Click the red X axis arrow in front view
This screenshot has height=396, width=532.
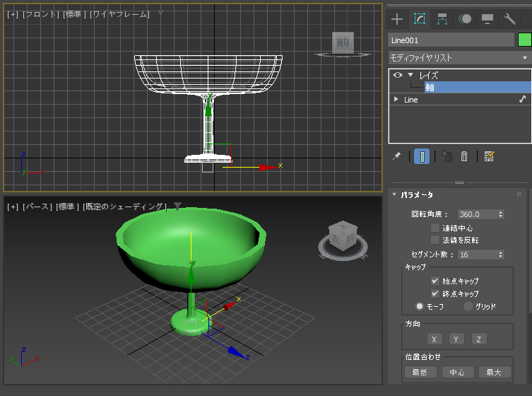(268, 167)
